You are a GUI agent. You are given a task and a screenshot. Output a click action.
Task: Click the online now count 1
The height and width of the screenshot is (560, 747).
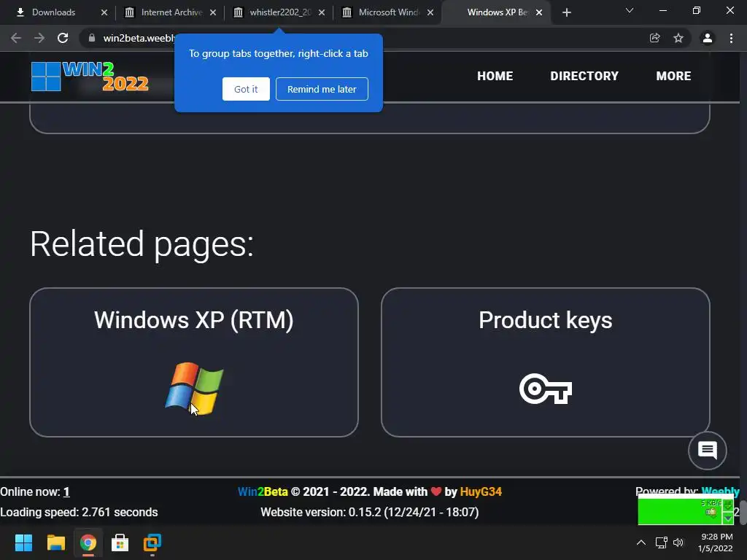coord(66,491)
